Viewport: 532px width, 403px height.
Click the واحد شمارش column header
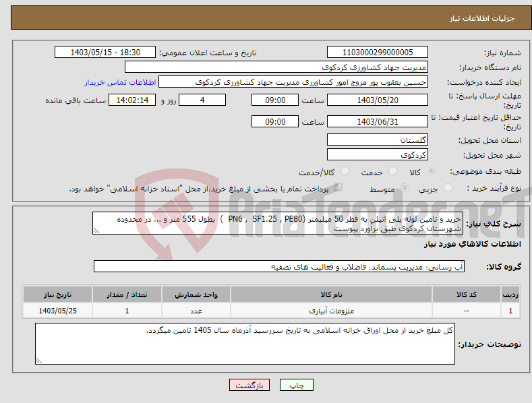196,294
